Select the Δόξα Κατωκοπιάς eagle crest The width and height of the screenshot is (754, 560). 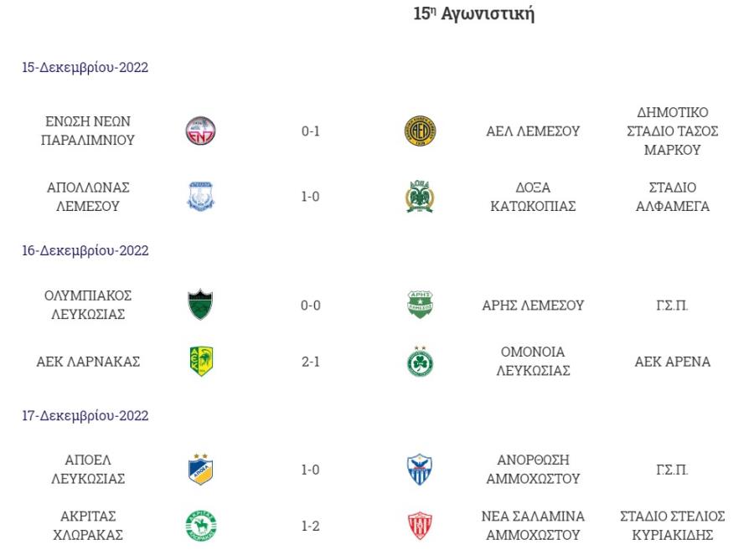coord(420,197)
